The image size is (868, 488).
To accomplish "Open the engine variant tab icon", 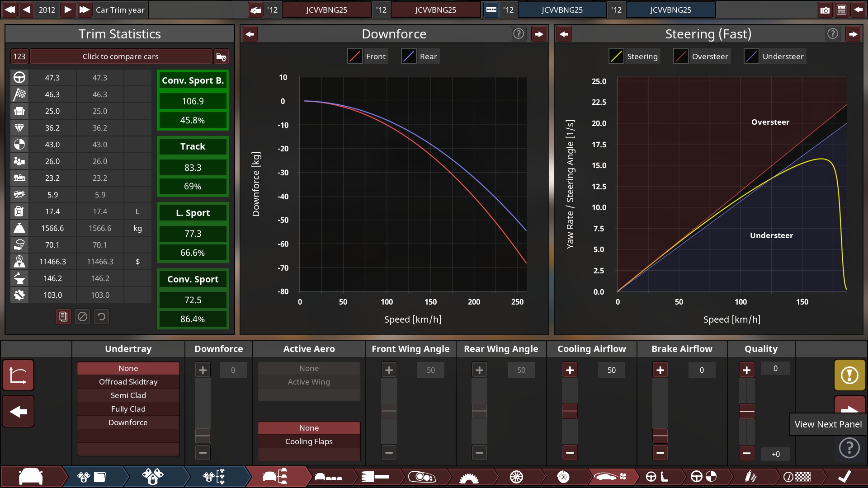I will (x=153, y=477).
